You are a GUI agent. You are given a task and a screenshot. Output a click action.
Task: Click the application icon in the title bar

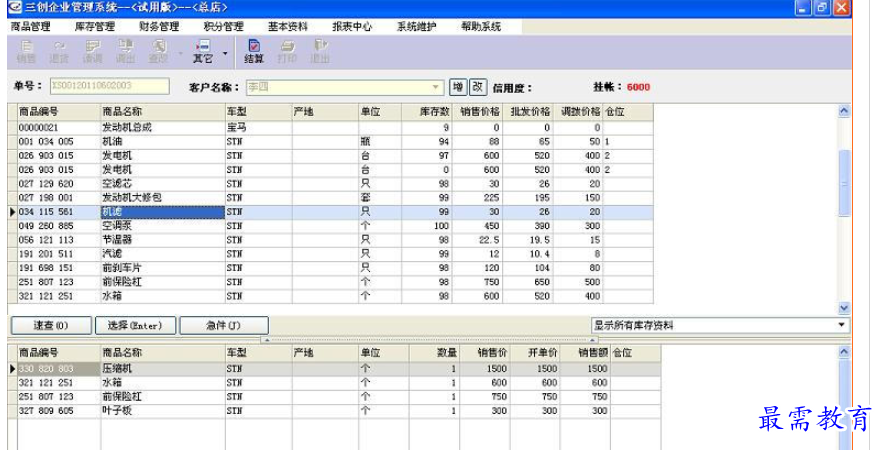click(15, 8)
